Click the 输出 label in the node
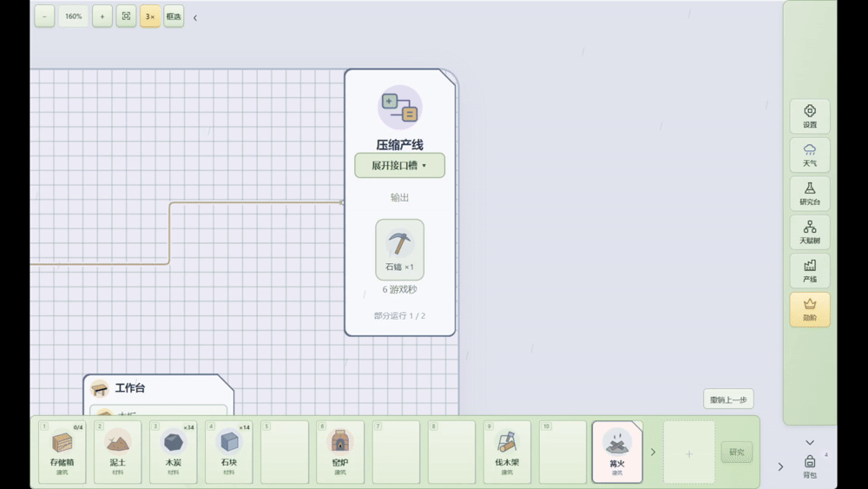 pyautogui.click(x=399, y=197)
